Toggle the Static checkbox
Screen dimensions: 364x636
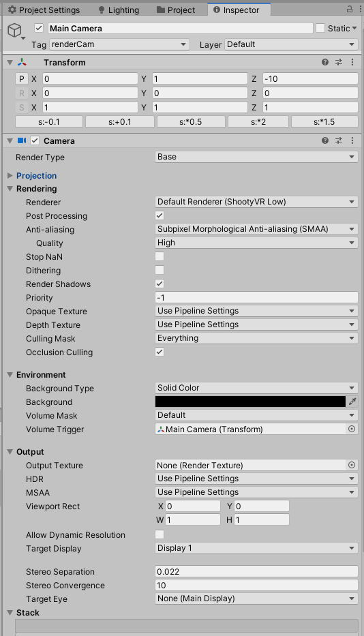(320, 28)
